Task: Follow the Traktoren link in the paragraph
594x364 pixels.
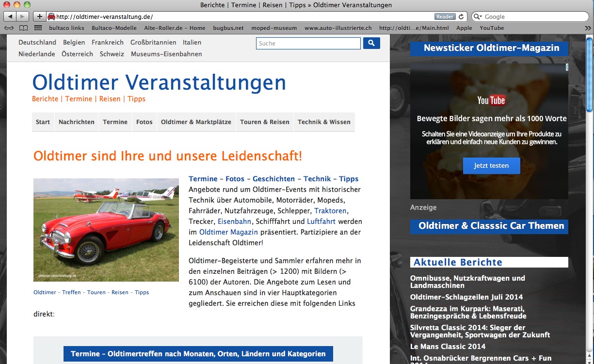Action: pos(330,211)
